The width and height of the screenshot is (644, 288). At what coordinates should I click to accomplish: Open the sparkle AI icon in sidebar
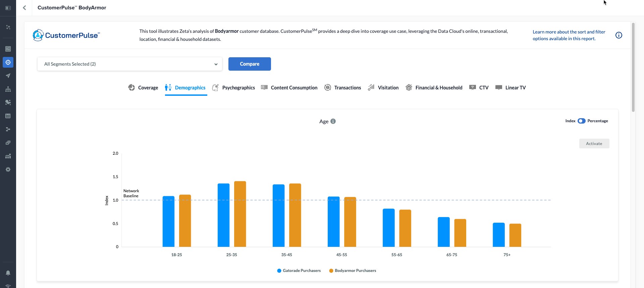(8, 27)
